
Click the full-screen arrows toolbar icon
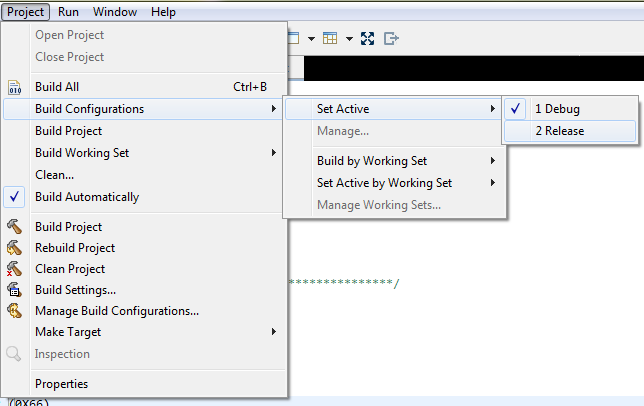(367, 38)
